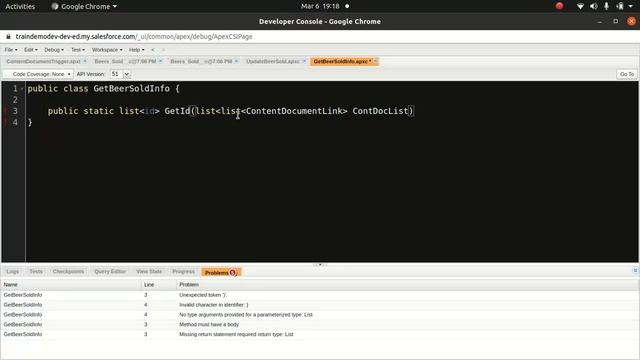Click the Go To button
Screen dimensions: 640x360
click(x=627, y=74)
